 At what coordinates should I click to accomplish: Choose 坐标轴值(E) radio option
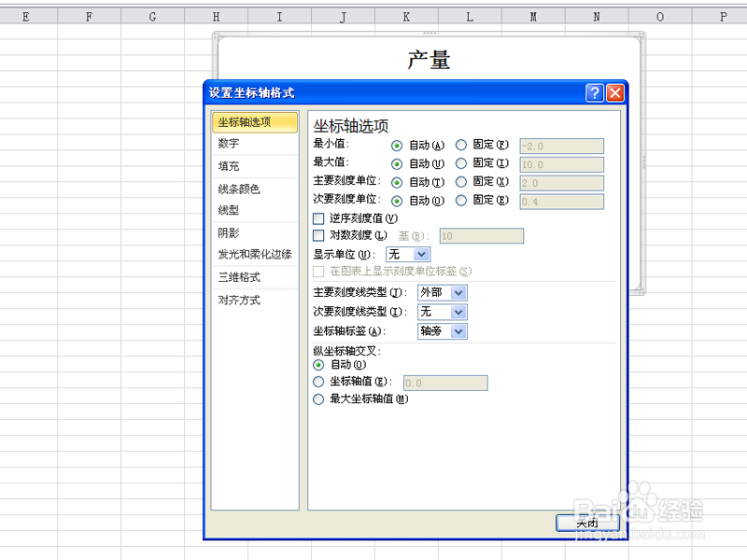318,382
